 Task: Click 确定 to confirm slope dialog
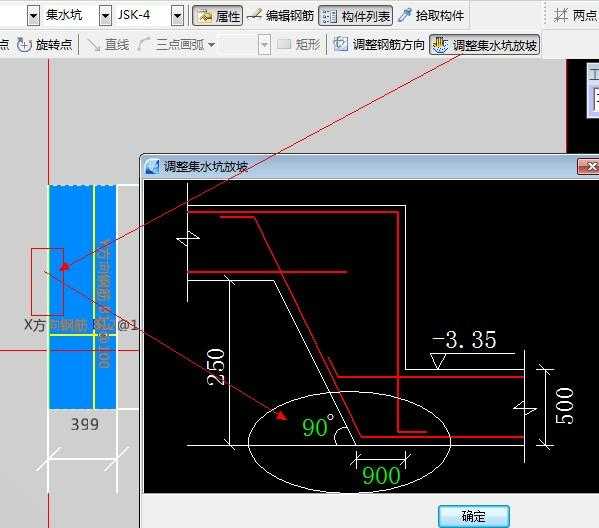474,516
